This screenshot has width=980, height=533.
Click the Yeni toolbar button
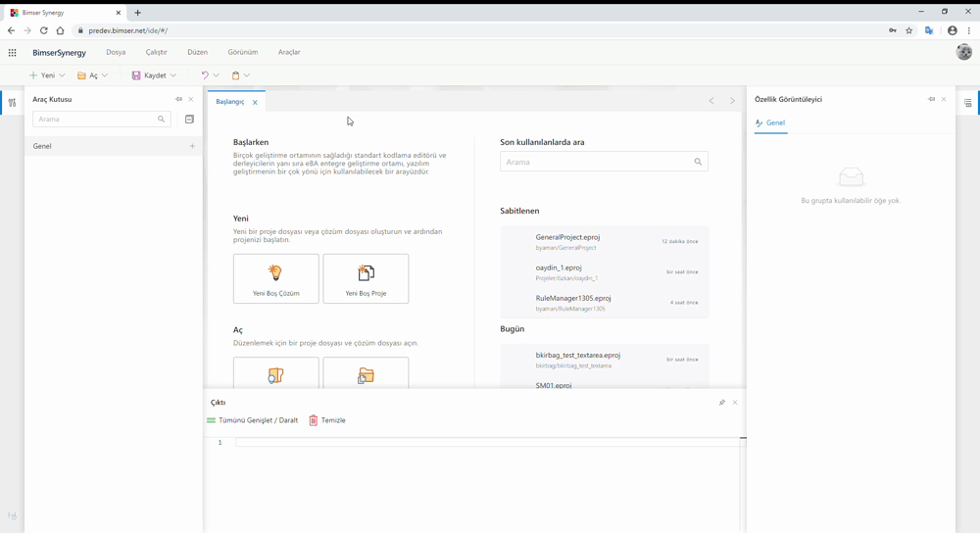coord(42,75)
